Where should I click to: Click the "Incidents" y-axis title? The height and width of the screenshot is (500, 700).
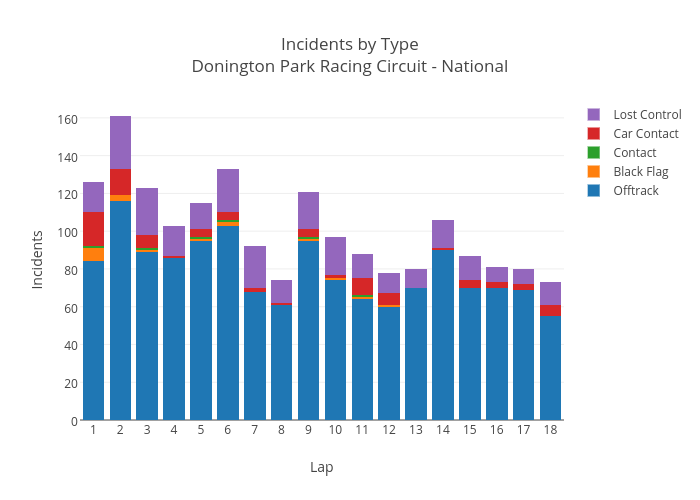coord(38,260)
